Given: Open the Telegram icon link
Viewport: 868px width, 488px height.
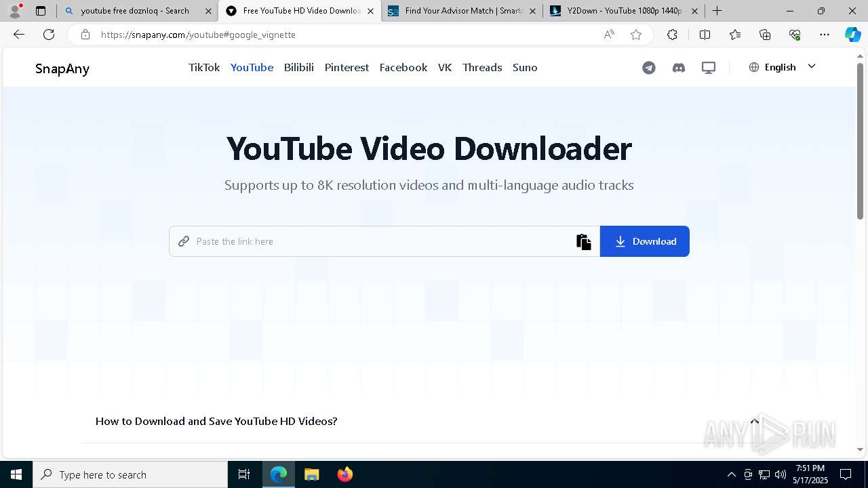Looking at the screenshot, I should [x=649, y=68].
